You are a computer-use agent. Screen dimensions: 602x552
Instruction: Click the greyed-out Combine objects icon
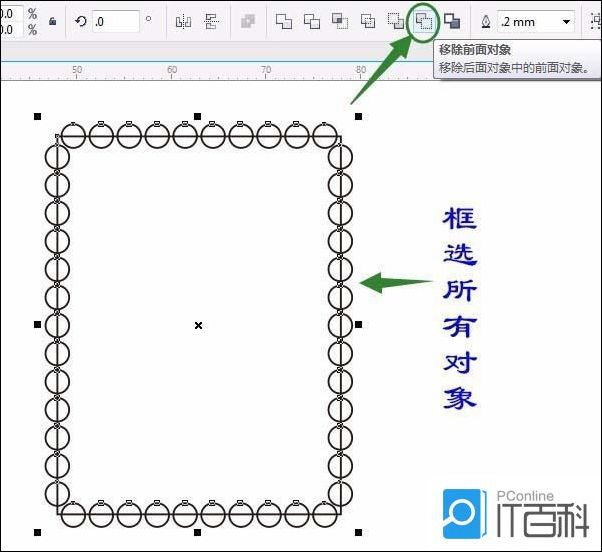click(248, 21)
